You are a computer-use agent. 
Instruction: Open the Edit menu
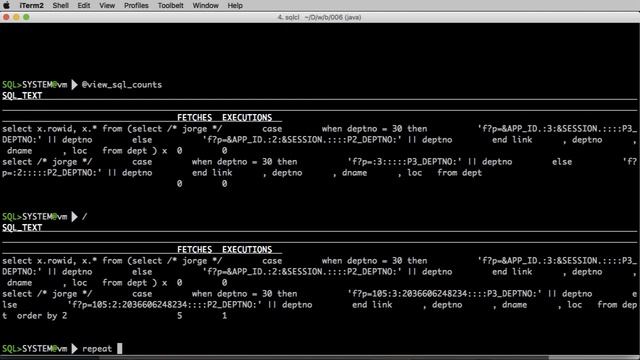(x=84, y=5)
